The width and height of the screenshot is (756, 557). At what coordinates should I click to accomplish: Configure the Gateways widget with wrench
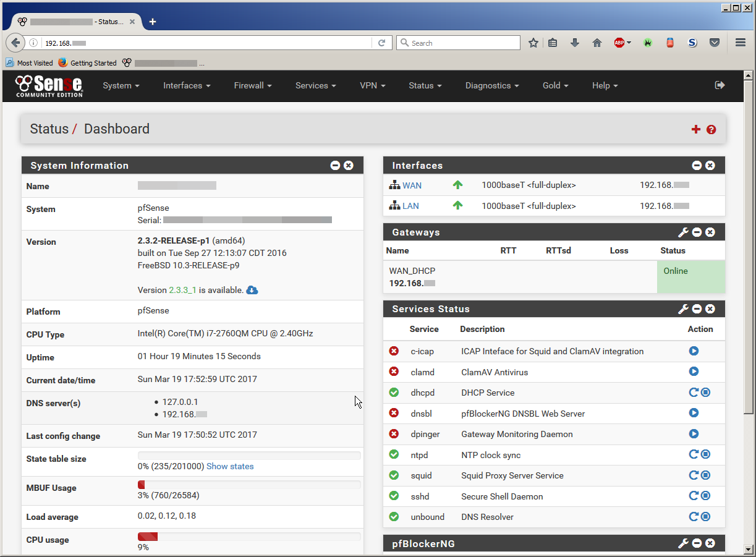coord(683,232)
